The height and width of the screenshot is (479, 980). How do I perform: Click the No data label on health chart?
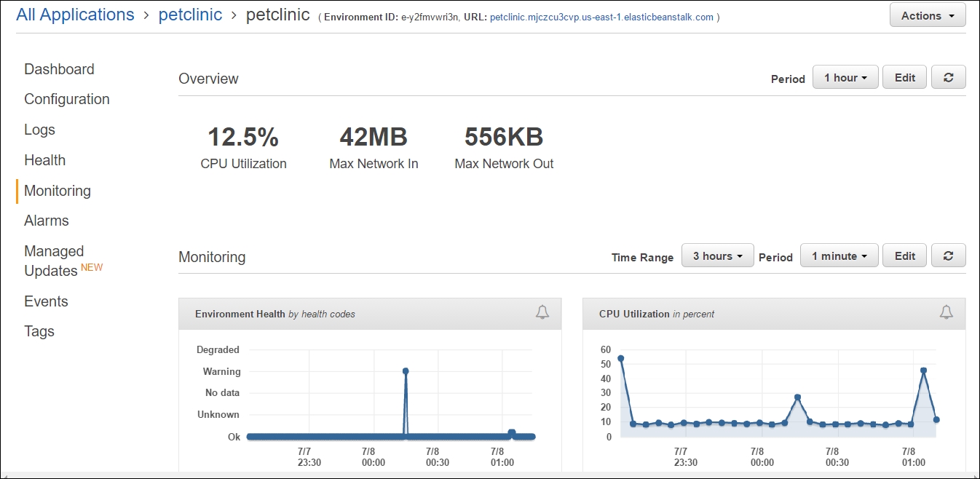click(222, 392)
